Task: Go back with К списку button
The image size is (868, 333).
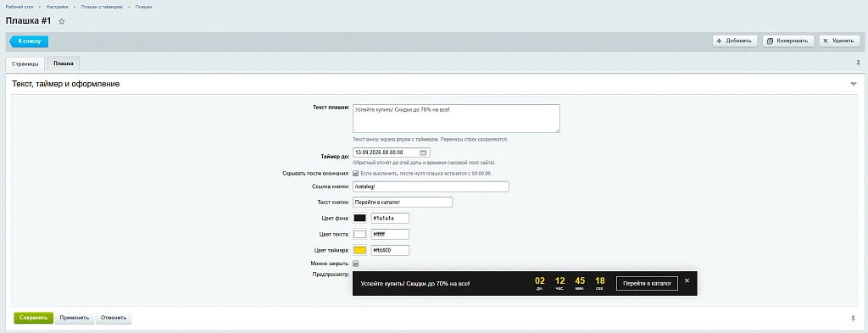Action: pos(29,41)
